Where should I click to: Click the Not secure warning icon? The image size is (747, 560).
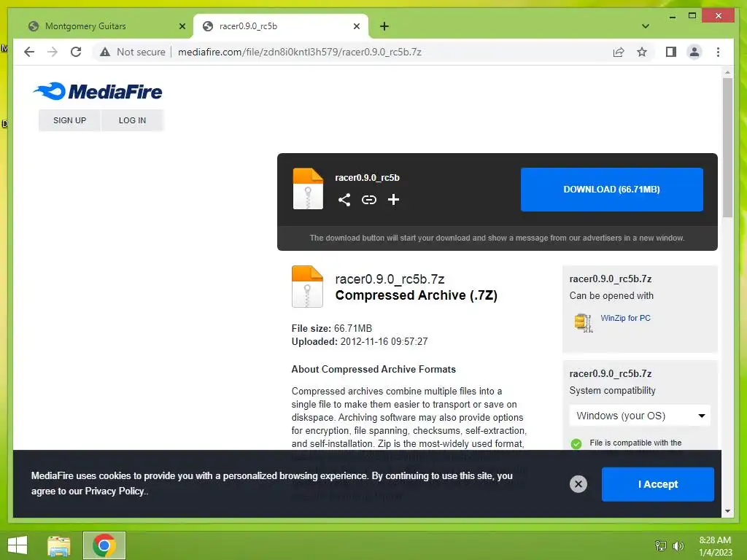(x=105, y=52)
